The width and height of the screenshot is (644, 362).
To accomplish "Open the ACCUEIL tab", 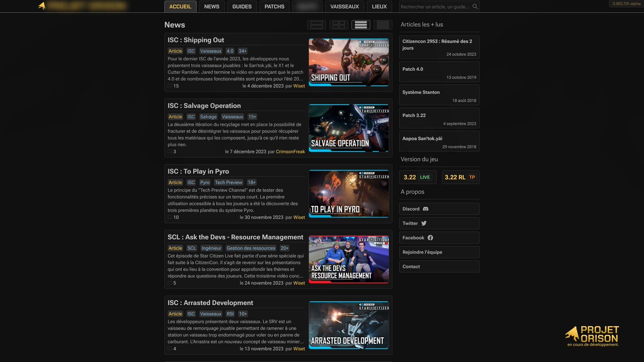I will tap(180, 6).
